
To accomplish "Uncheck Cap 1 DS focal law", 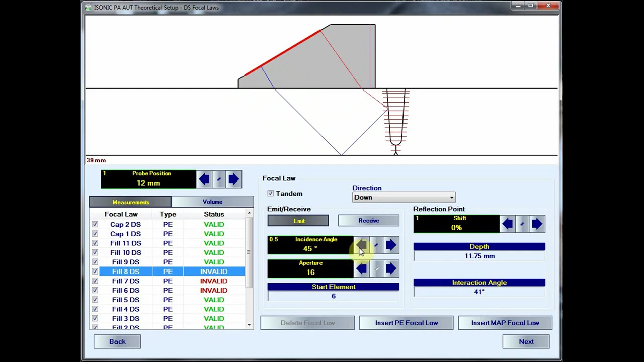I will (x=95, y=234).
